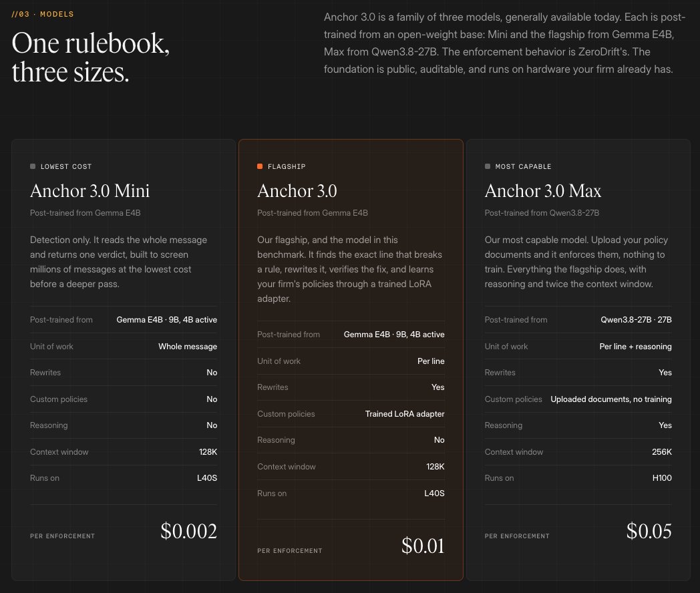Click PER ENFORCEMENT label in Max card
Viewport: 700px width, 593px height.
click(517, 536)
